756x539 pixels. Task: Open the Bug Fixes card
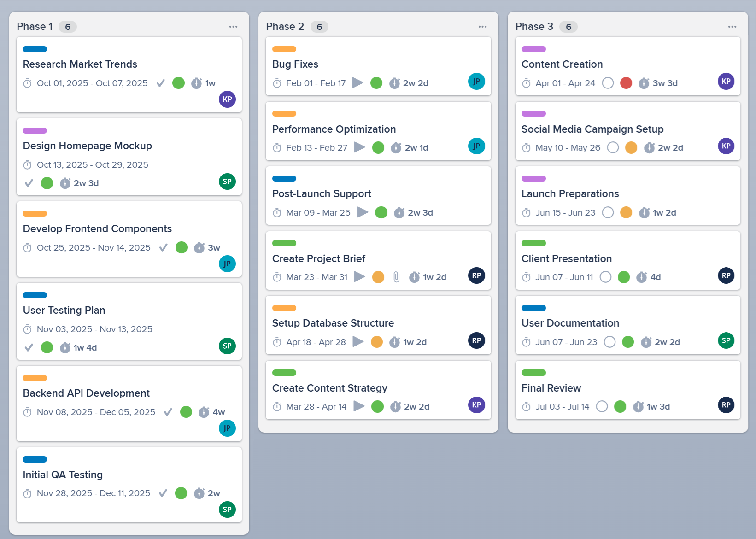click(295, 64)
